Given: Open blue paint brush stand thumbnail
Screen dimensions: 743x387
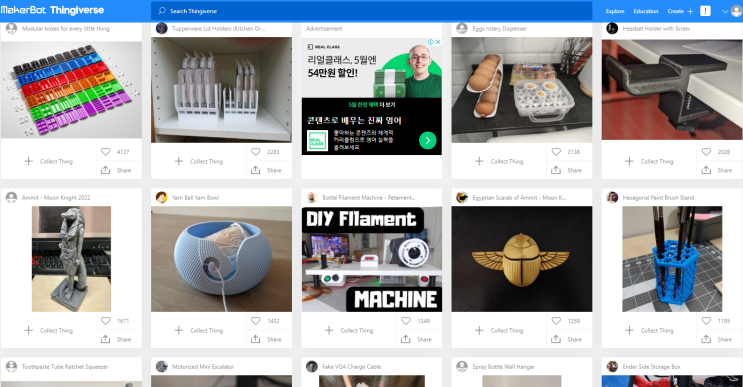Looking at the screenshot, I should coord(672,259).
